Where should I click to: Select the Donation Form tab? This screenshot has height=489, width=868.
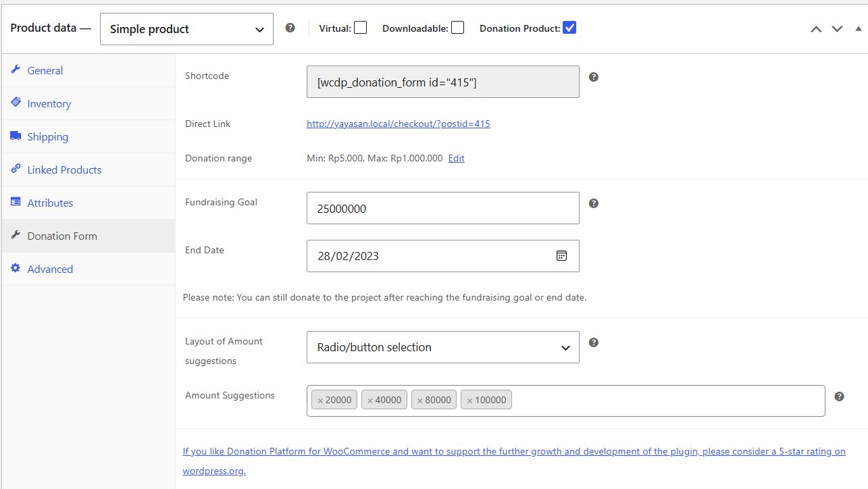coord(88,236)
